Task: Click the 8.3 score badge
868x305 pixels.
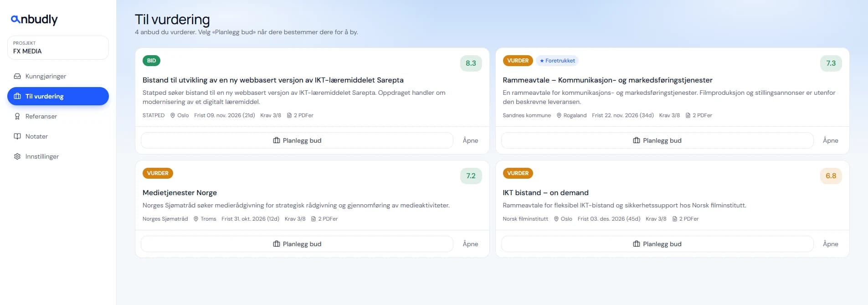Action: click(471, 63)
